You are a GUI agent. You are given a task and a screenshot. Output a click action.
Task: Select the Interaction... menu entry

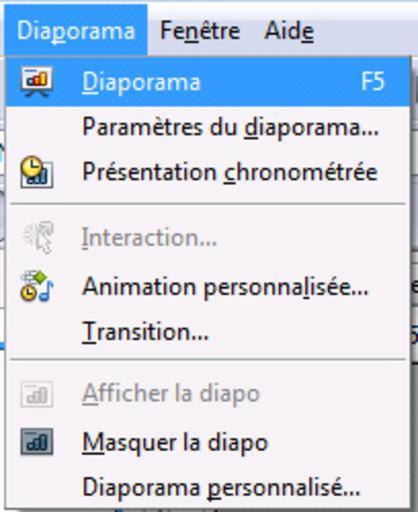click(208, 238)
